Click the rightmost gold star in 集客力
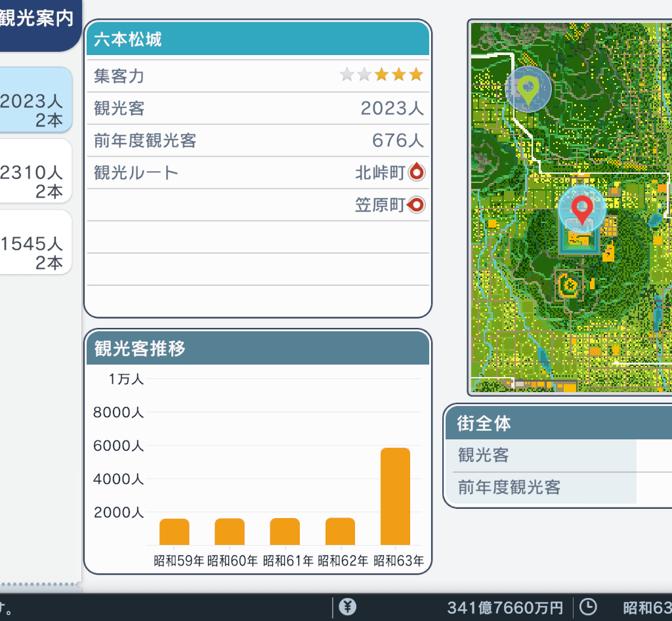This screenshot has height=621, width=672. coord(416,75)
